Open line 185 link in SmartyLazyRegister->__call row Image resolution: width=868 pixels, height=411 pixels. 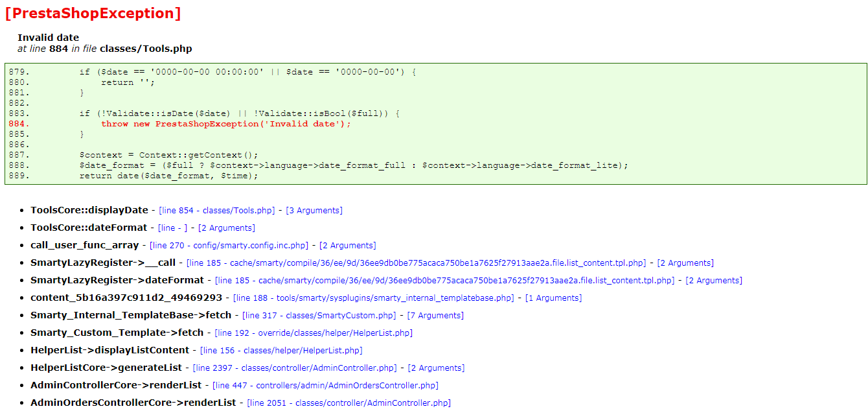click(x=417, y=263)
